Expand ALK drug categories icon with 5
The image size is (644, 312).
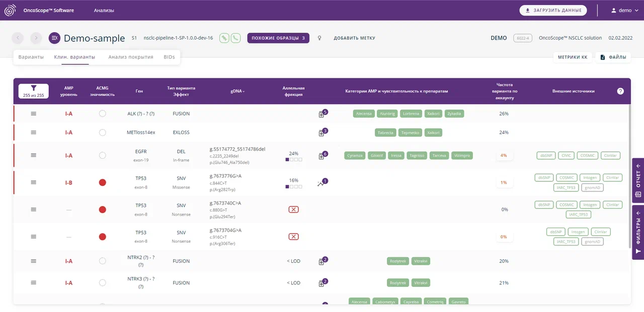[x=322, y=114]
